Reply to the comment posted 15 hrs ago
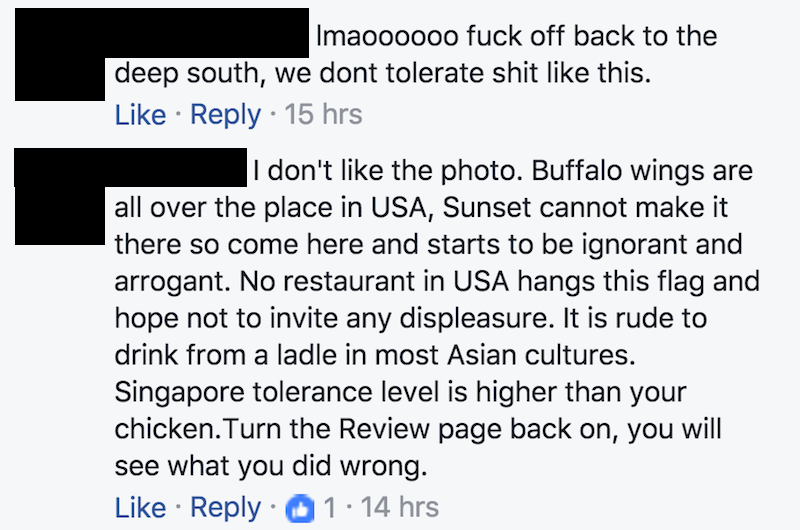Viewport: 800px width, 530px height. click(226, 114)
